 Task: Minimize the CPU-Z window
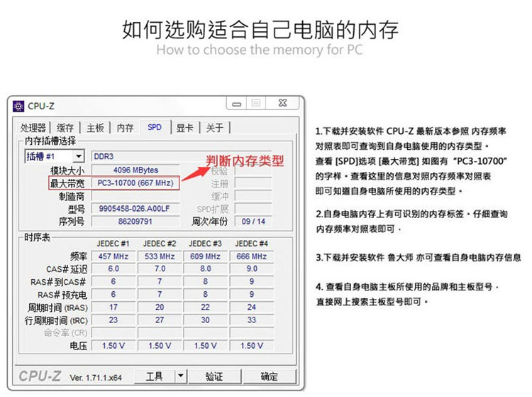pos(236,103)
